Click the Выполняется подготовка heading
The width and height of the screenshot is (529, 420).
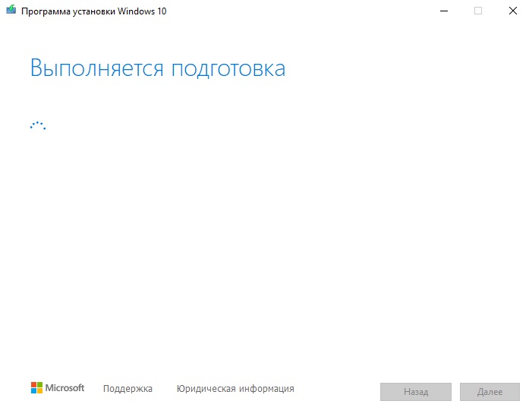pos(158,68)
